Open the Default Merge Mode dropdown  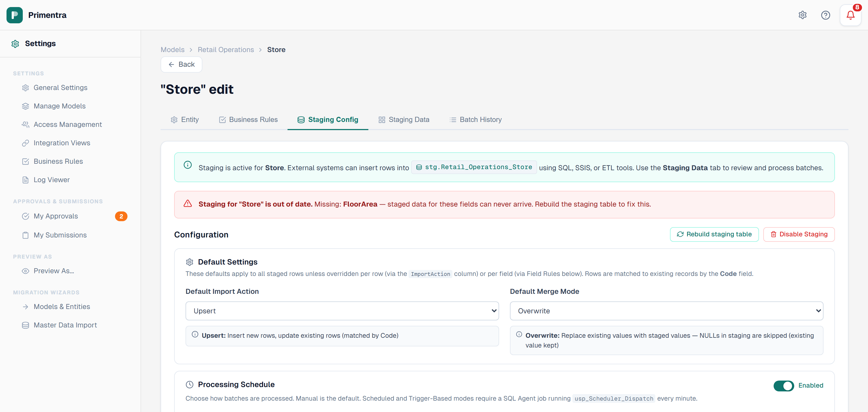tap(666, 311)
